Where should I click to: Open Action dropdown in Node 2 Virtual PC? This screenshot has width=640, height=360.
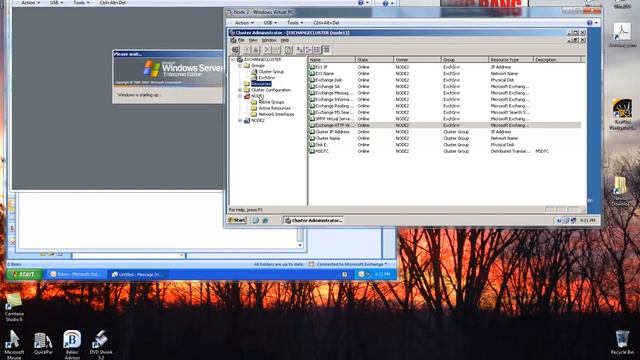[244, 23]
